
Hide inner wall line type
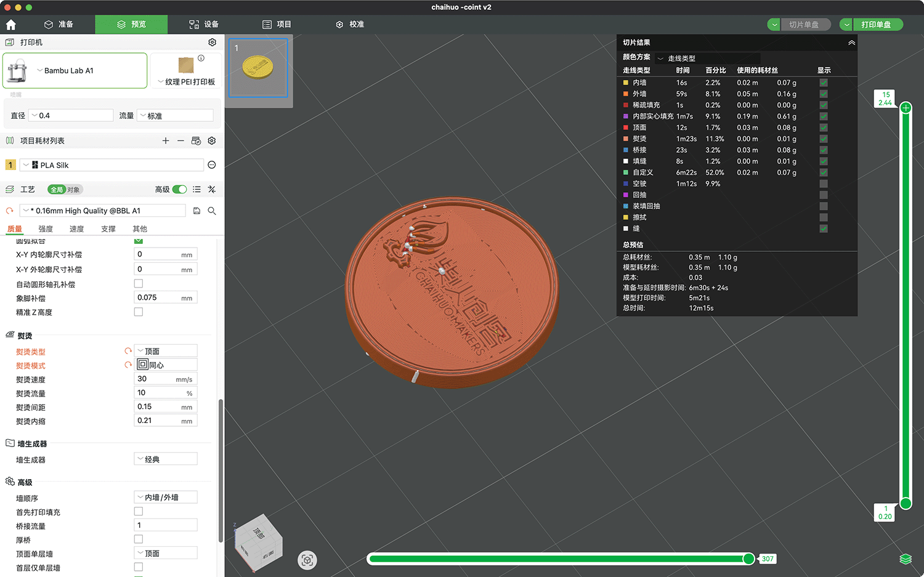(824, 83)
